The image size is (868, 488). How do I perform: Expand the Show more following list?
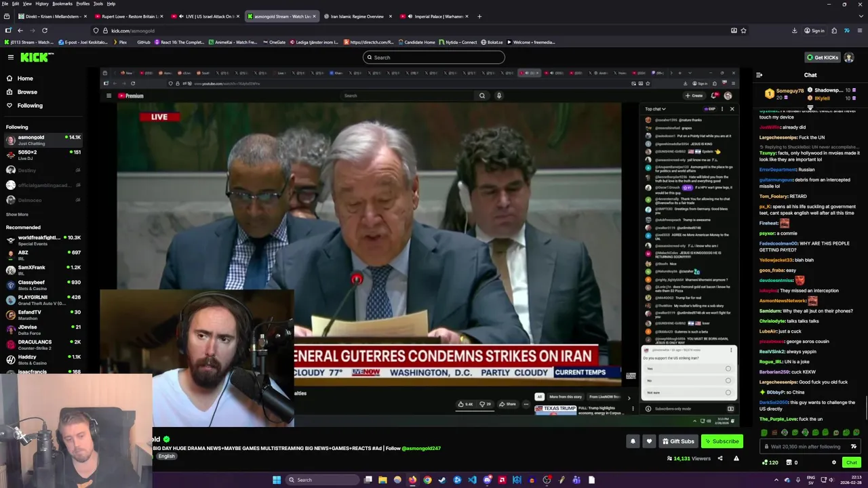(17, 214)
